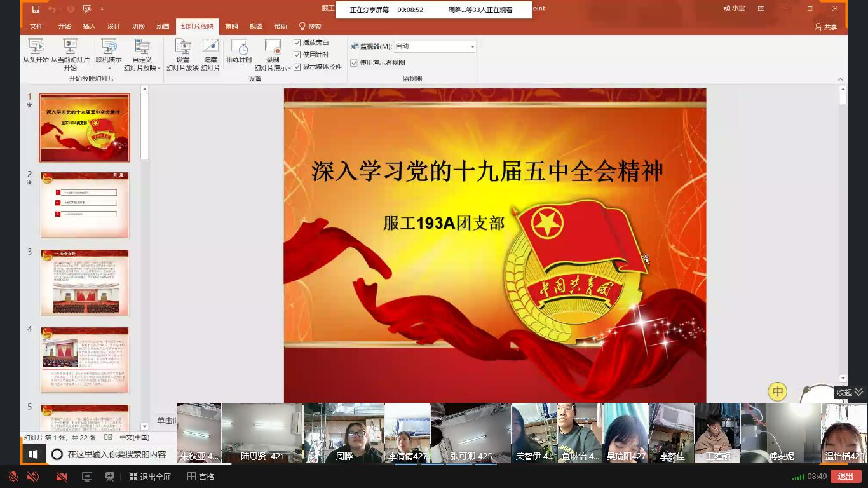Click scroll-down arrow of slide editor scrollbar
Image resolution: width=868 pixels, height=488 pixels.
(x=843, y=378)
